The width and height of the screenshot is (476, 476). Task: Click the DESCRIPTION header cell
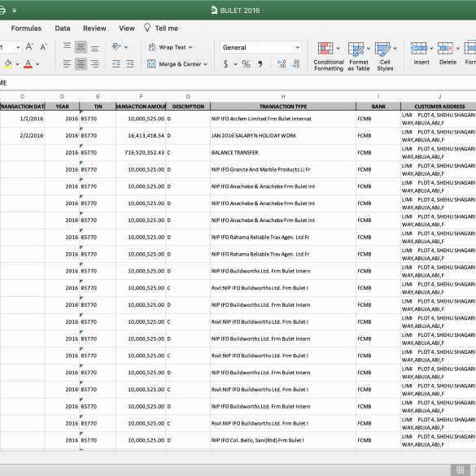click(188, 107)
